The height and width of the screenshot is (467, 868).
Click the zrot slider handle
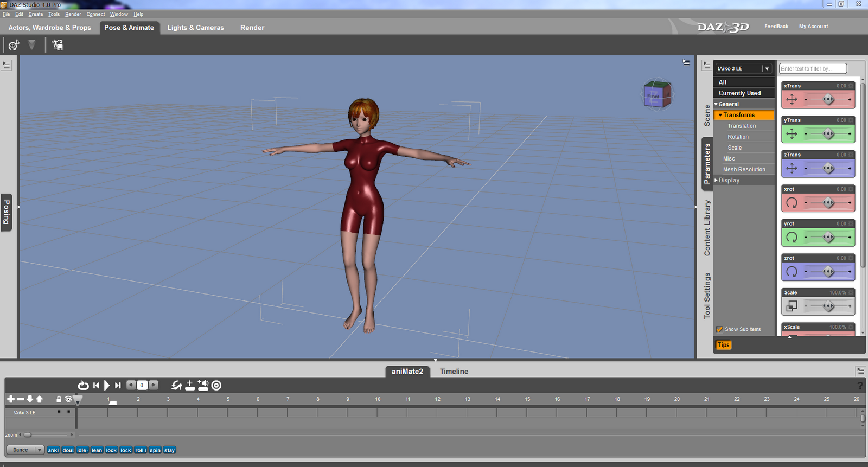click(828, 272)
